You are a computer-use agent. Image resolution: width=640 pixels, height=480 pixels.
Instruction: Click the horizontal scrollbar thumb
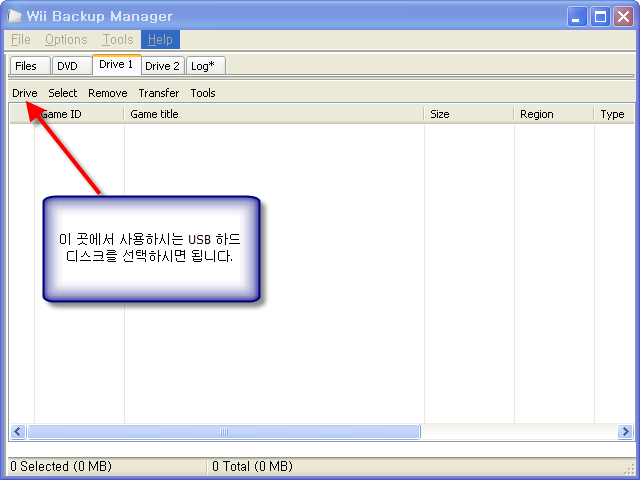224,431
